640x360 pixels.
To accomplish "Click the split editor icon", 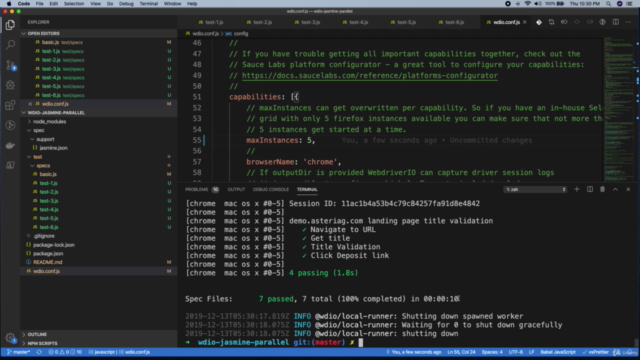I will coord(616,22).
